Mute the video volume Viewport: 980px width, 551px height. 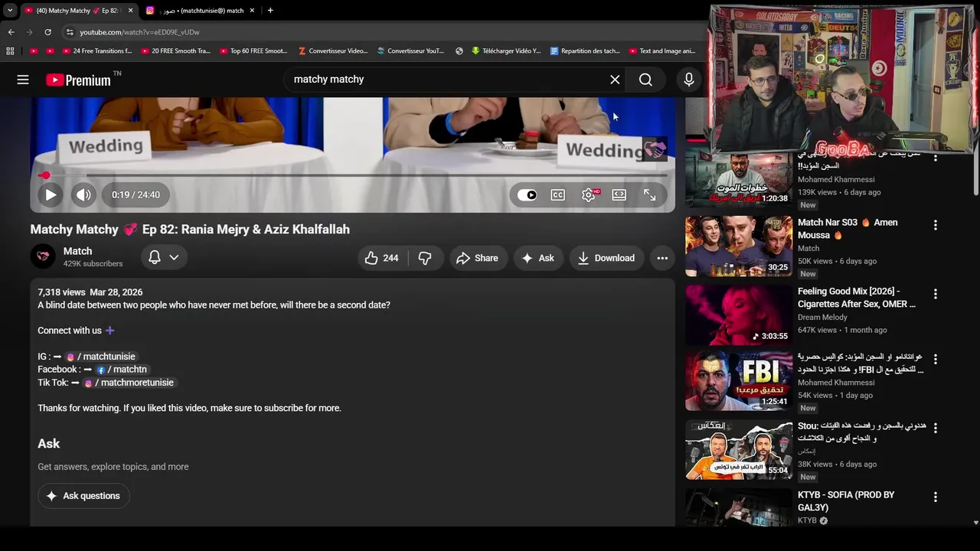pyautogui.click(x=83, y=195)
